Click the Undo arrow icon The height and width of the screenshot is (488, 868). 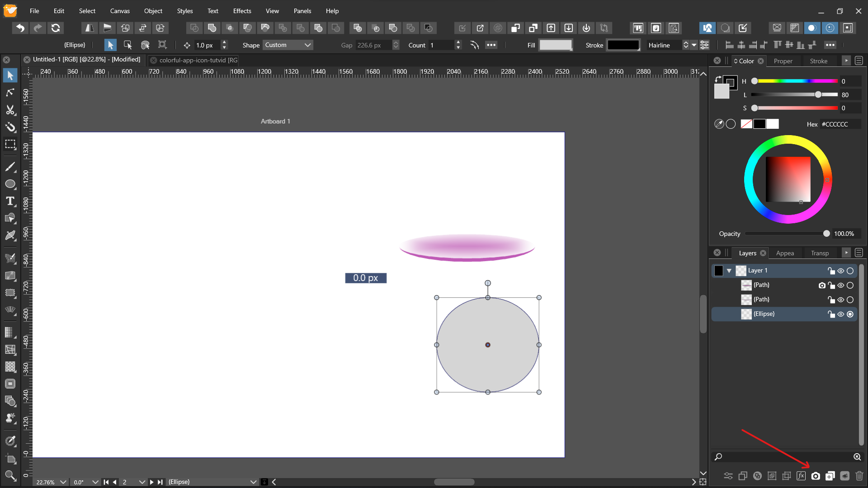(20, 28)
